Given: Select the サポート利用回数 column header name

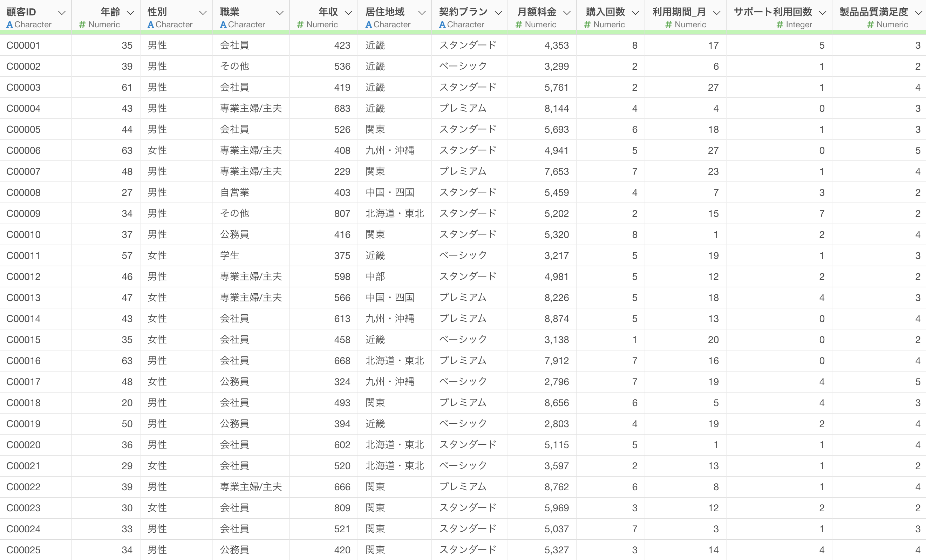Looking at the screenshot, I should (x=773, y=12).
